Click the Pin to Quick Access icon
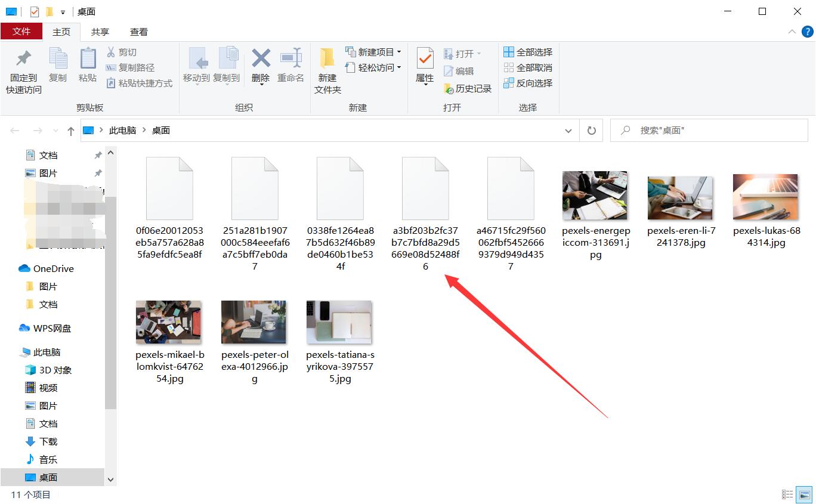 (22, 66)
